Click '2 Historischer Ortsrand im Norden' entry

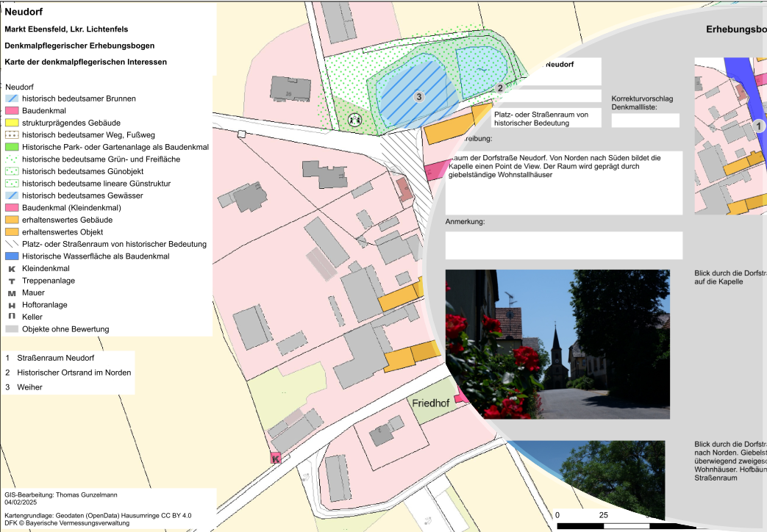click(x=68, y=373)
